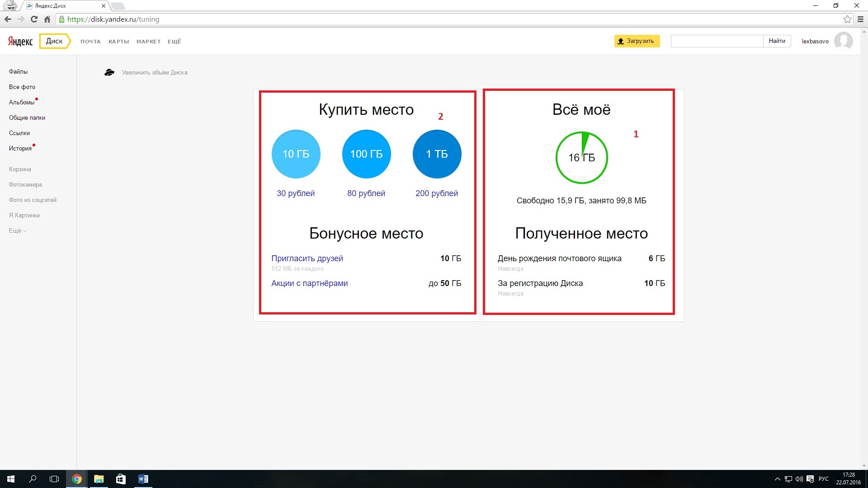Open История in the sidebar
The height and width of the screenshot is (488, 868).
pos(20,148)
